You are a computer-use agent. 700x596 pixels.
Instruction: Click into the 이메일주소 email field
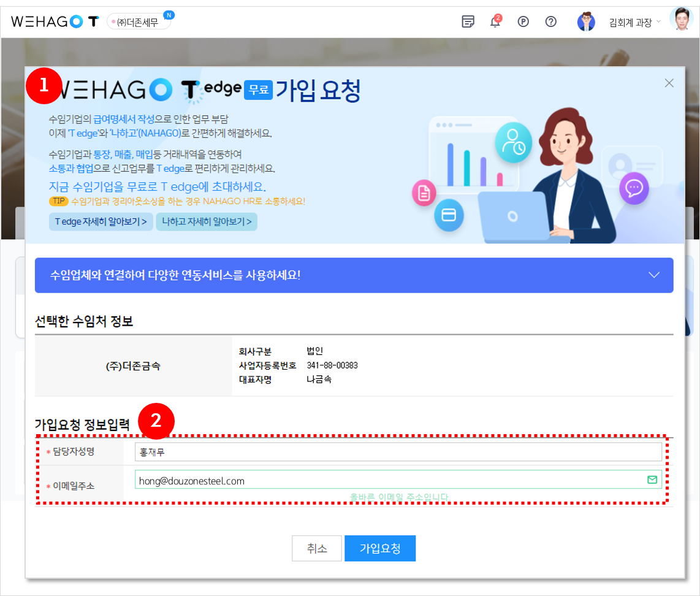coord(386,480)
